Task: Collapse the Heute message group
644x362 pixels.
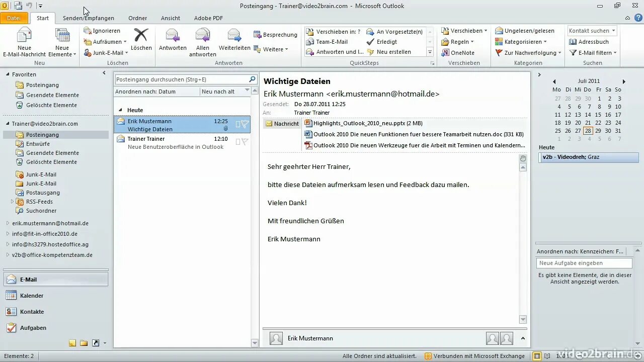Action: tap(120, 110)
